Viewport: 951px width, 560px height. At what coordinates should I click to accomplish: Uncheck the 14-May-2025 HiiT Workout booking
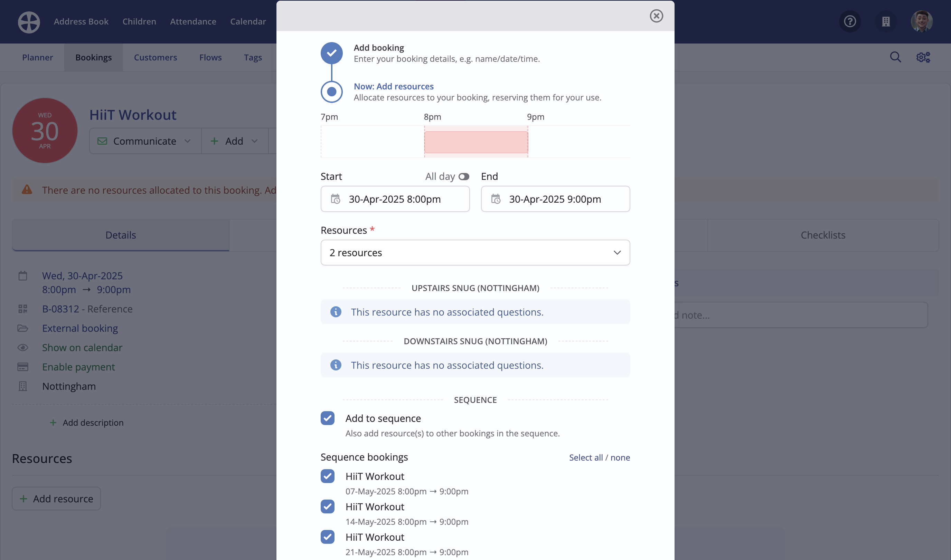coord(328,506)
